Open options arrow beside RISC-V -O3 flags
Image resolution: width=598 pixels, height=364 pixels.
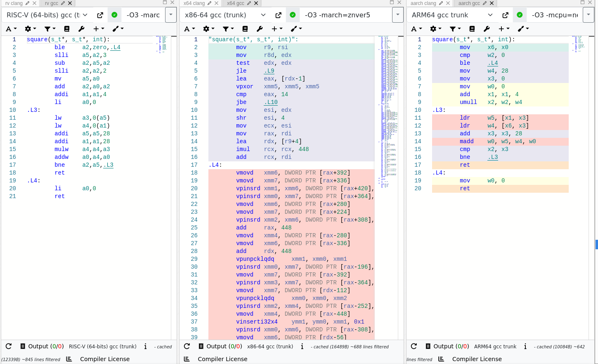pyautogui.click(x=171, y=15)
